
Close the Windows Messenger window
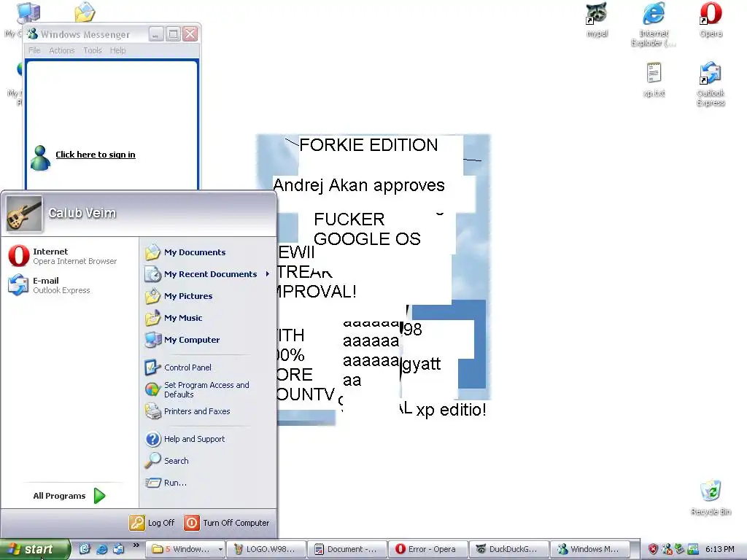pos(190,34)
